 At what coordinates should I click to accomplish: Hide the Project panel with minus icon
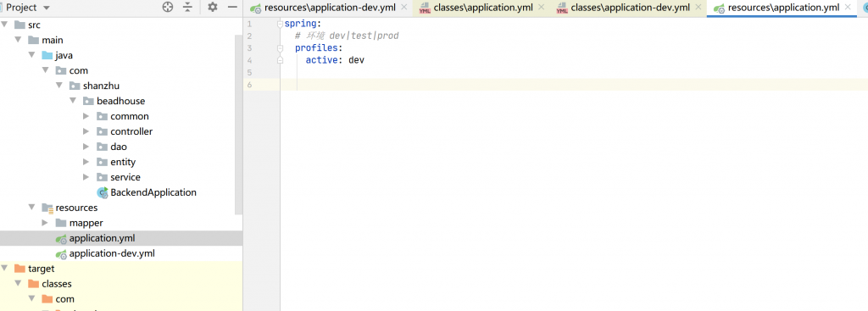(232, 7)
